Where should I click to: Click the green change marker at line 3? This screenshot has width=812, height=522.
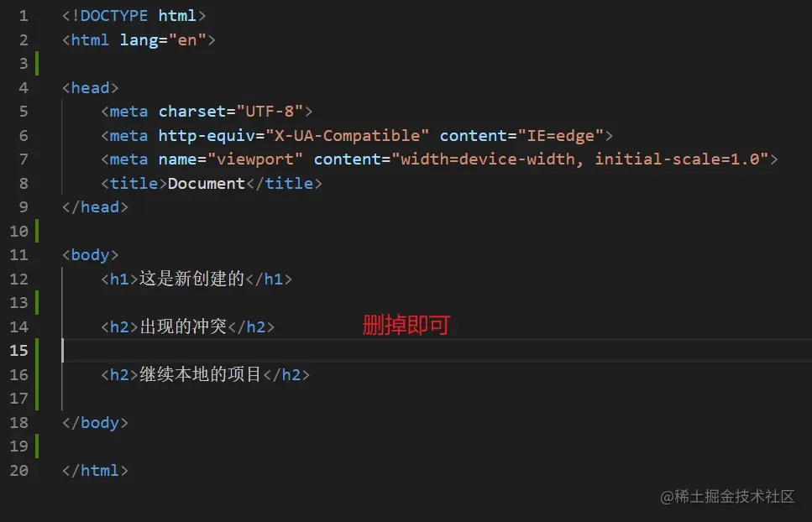click(x=37, y=64)
